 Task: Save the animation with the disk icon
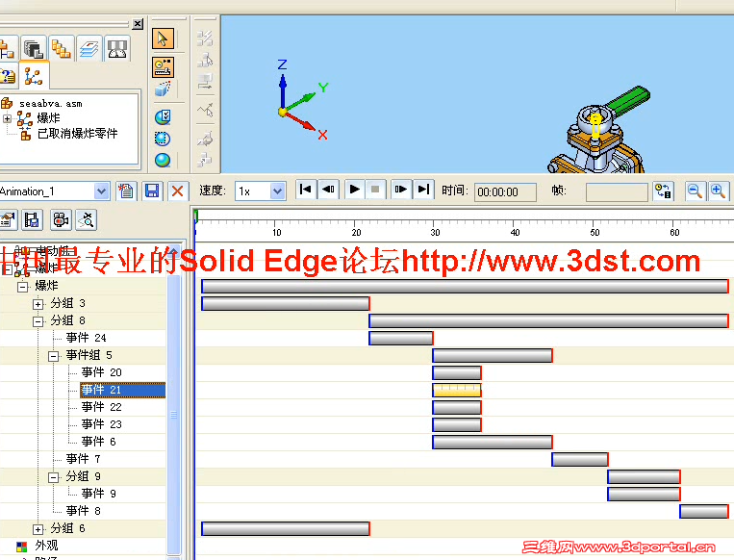[152, 191]
